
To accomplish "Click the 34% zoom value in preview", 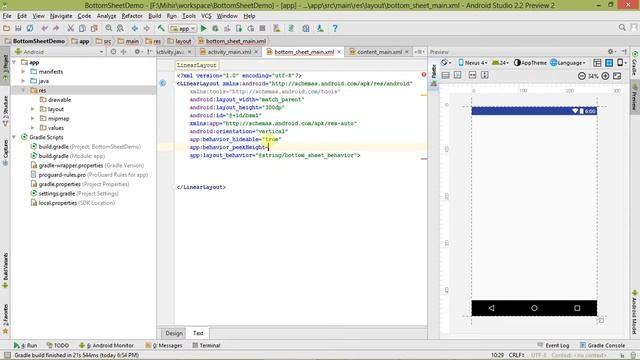I will 593,76.
